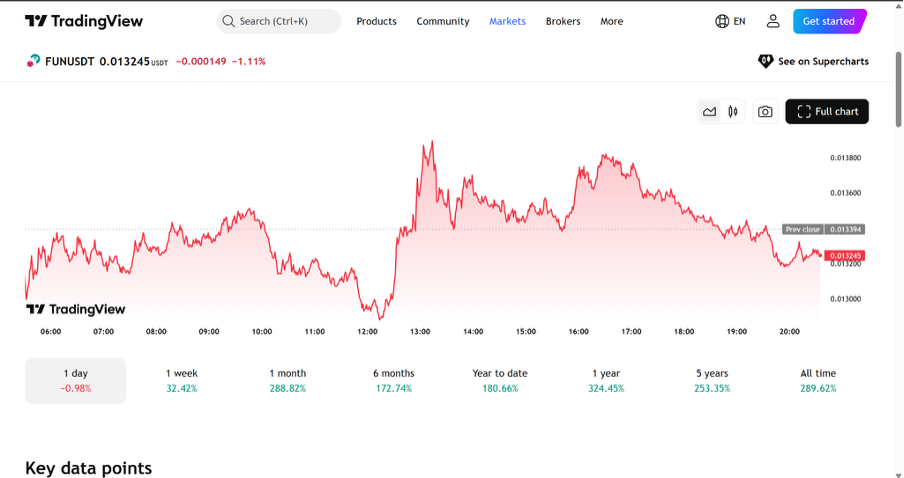Click the Supercharts diamond icon
The image size is (904, 478).
pyautogui.click(x=765, y=61)
